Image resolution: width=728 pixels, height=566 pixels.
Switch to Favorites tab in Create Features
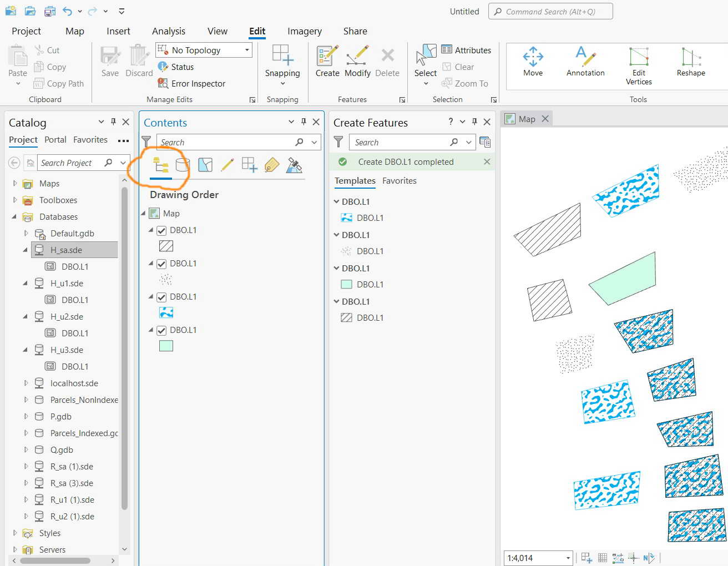point(399,180)
